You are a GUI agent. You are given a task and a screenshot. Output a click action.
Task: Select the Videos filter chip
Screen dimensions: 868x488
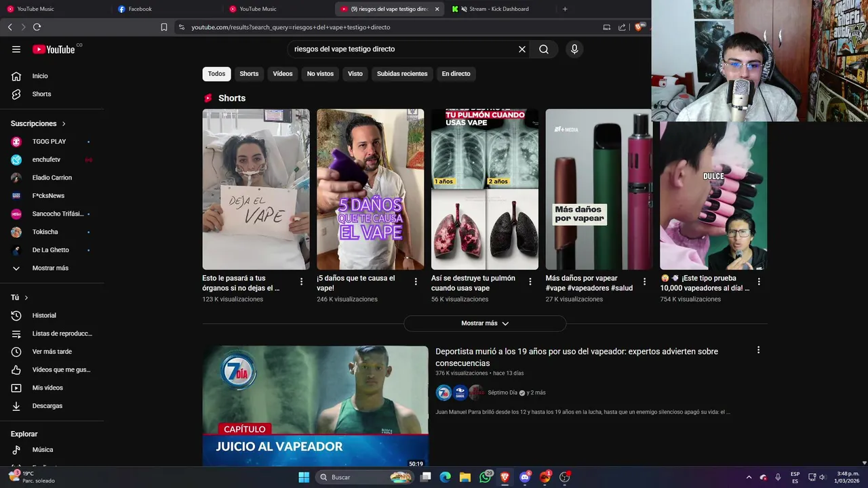283,74
